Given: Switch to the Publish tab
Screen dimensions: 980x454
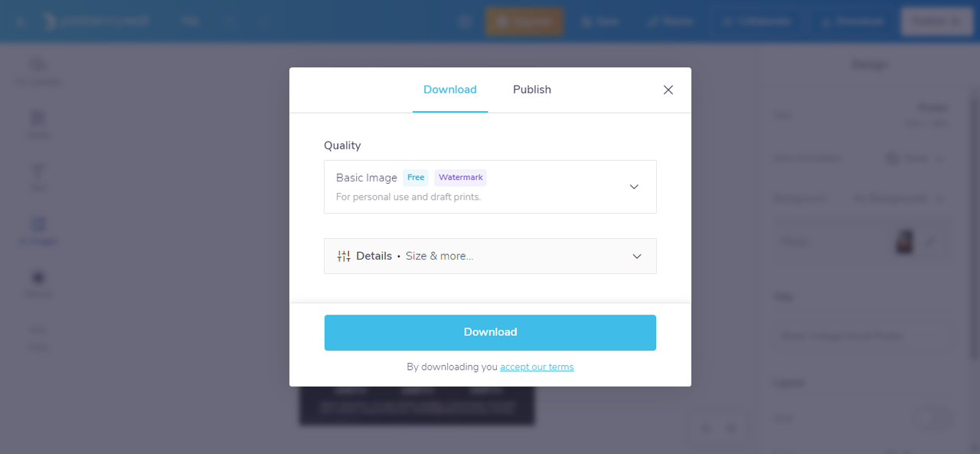Looking at the screenshot, I should click(531, 90).
